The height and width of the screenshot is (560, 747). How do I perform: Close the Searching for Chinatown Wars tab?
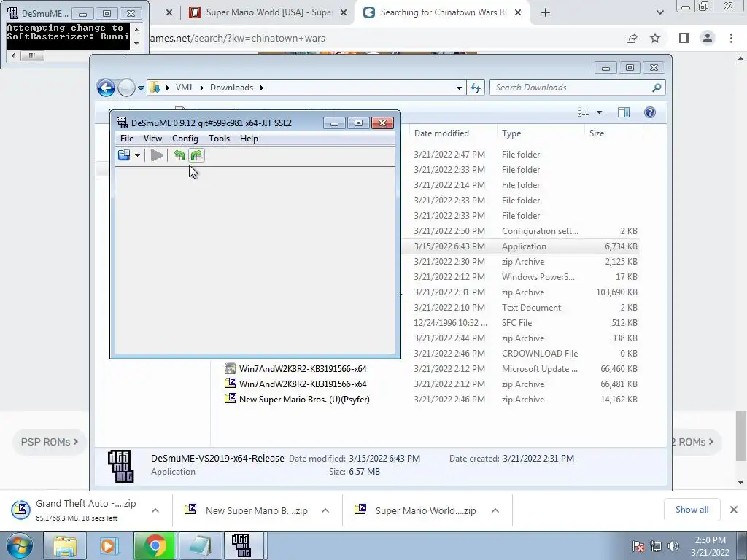click(519, 13)
